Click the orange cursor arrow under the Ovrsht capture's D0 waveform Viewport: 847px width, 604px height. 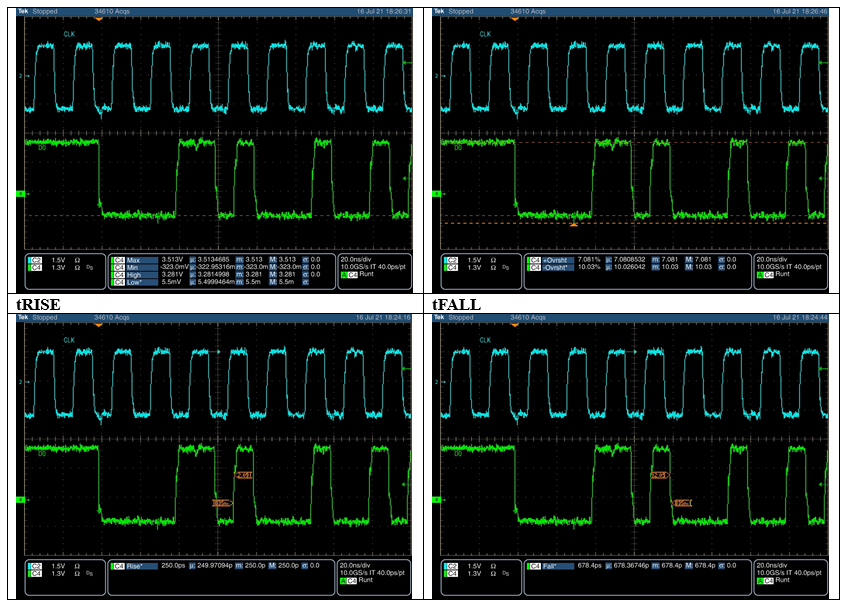574,224
